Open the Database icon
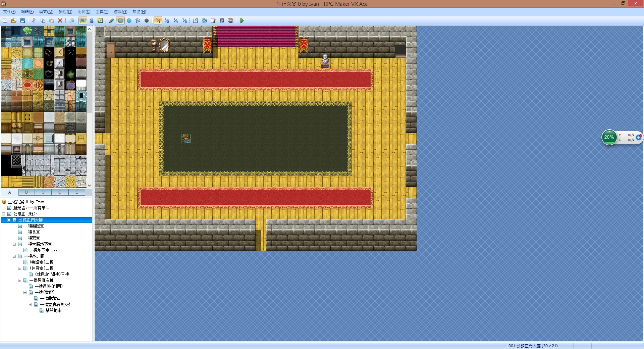Image resolution: width=644 pixels, height=349 pixels. tap(196, 20)
